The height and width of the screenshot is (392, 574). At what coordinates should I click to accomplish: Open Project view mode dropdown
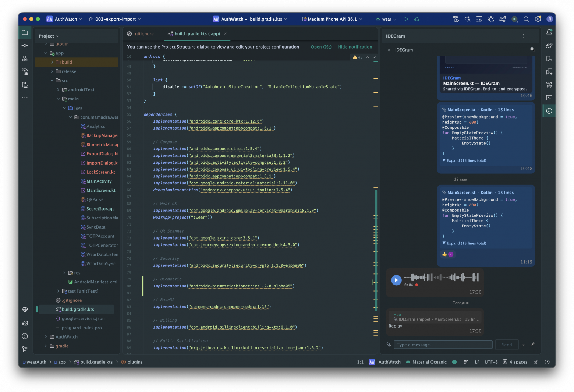point(49,36)
